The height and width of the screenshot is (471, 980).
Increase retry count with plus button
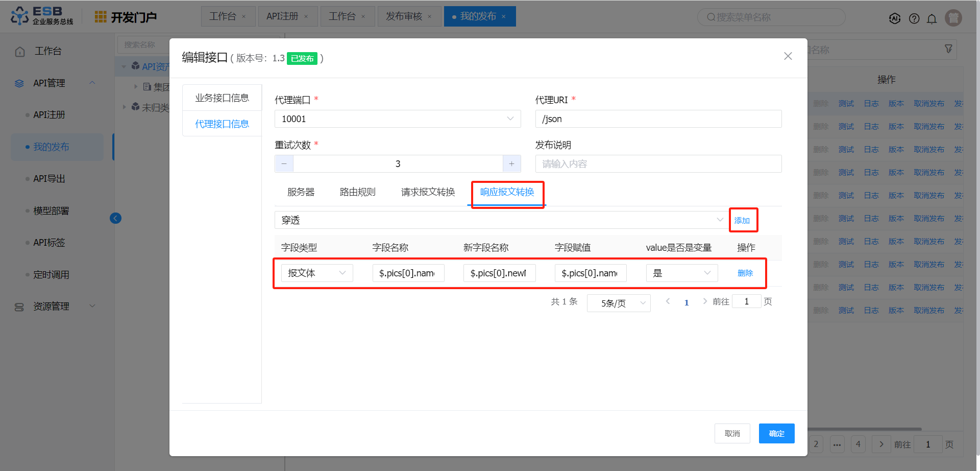click(x=511, y=164)
